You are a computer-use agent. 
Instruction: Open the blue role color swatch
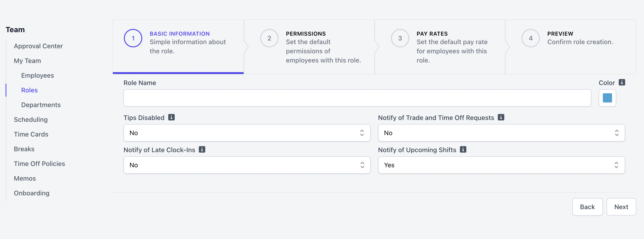[607, 98]
